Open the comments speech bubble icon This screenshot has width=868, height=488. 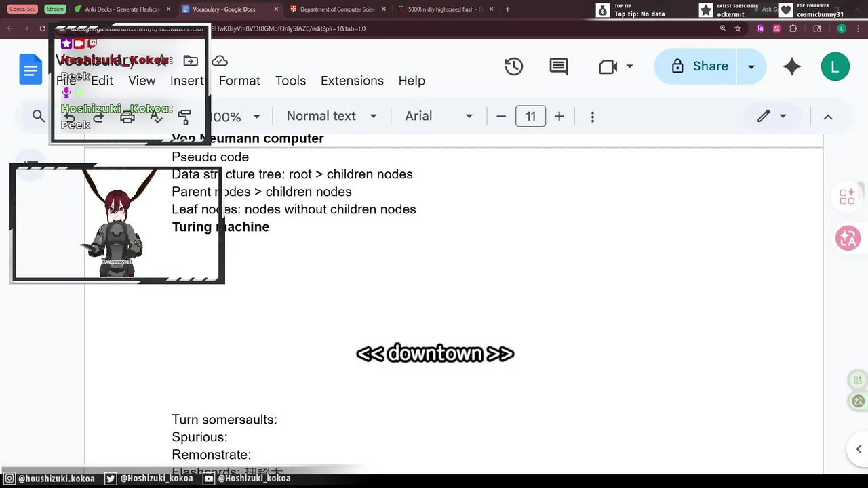pos(559,66)
